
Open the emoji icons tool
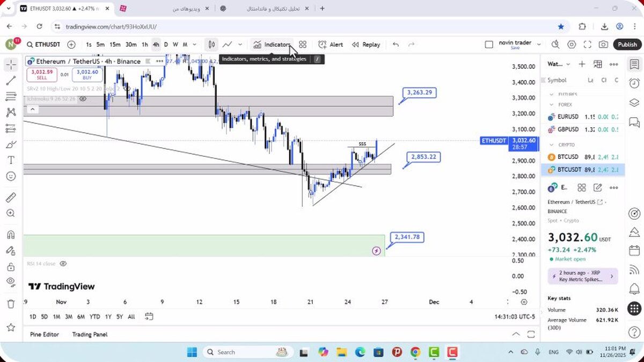tap(11, 176)
